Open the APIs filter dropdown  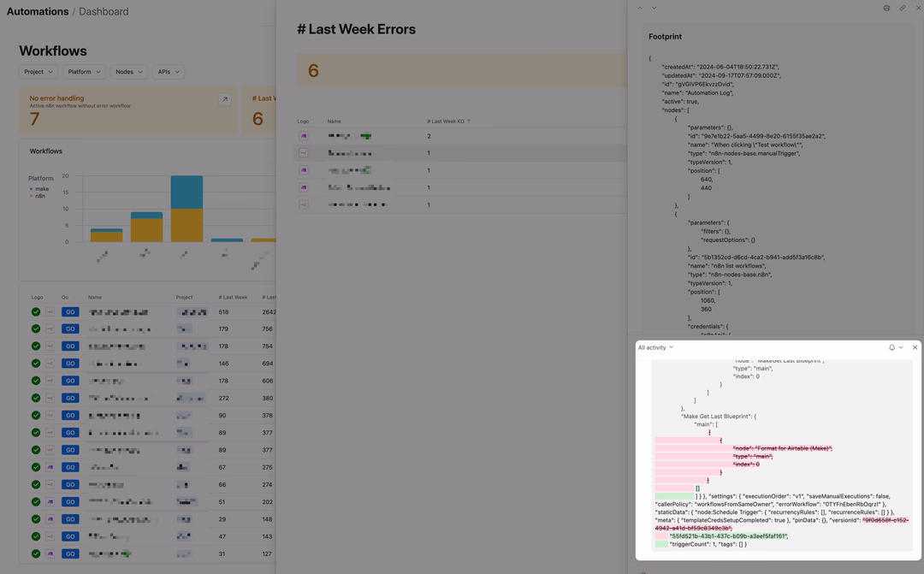pos(169,72)
